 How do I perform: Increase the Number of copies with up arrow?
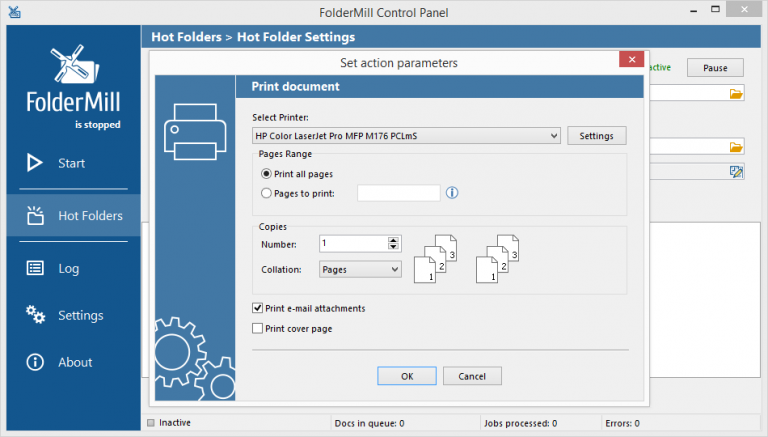coord(394,239)
